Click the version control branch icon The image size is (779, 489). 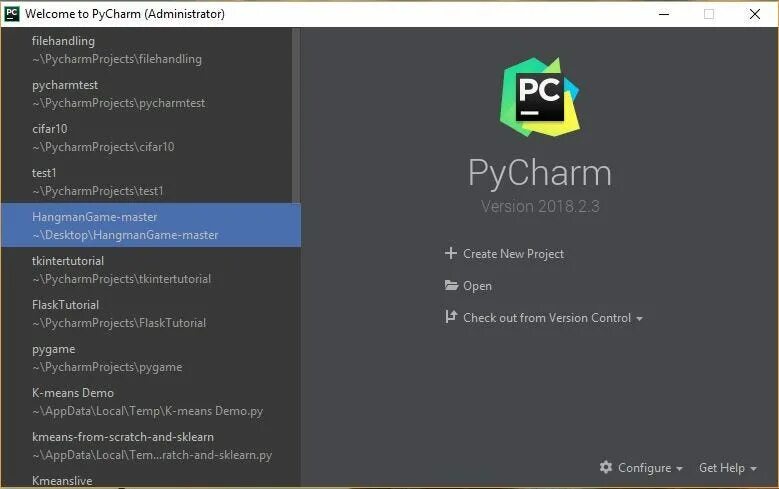(451, 317)
